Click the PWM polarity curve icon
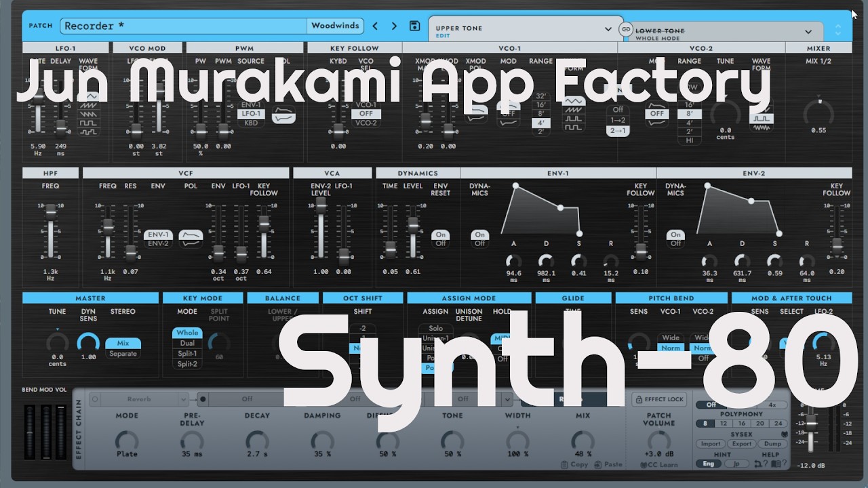 (283, 115)
